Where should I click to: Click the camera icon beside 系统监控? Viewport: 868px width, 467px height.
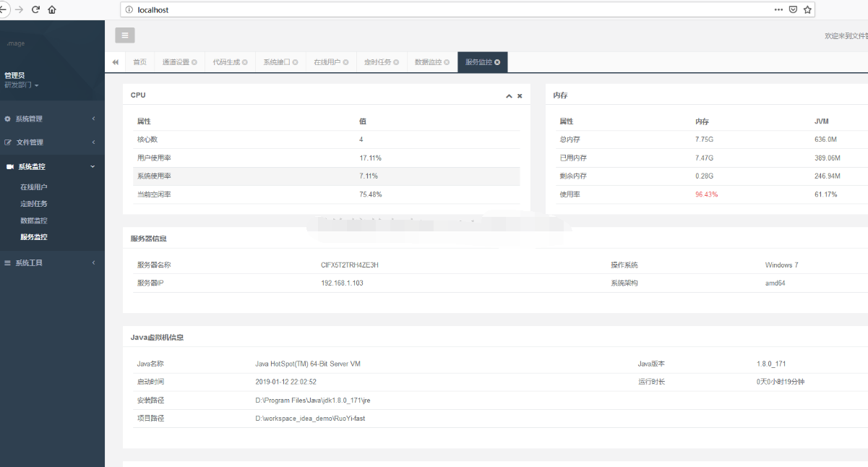[x=9, y=166]
